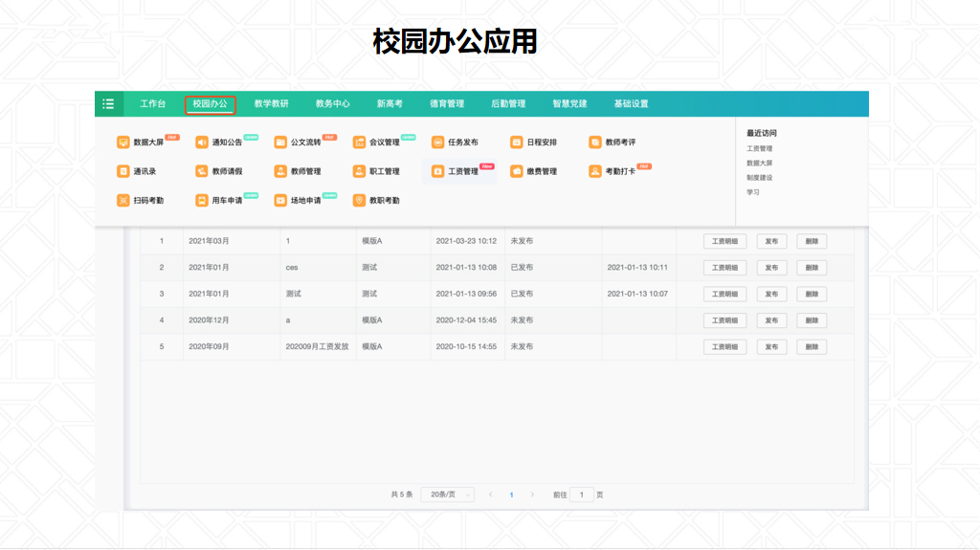The height and width of the screenshot is (550, 980).
Task: Switch to the 教学教研 menu tab
Action: coord(271,103)
